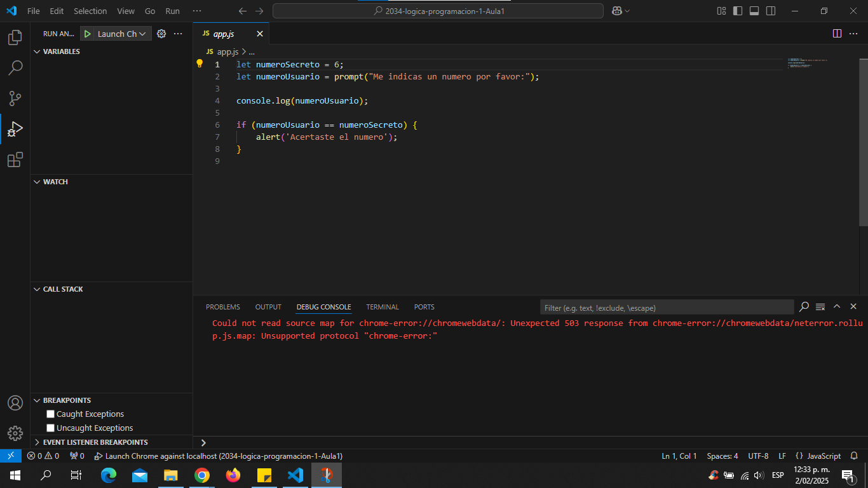Open the Go menu

[150, 11]
